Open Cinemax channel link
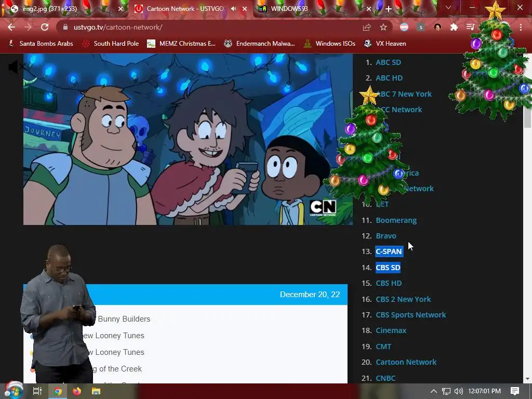 pyautogui.click(x=391, y=330)
